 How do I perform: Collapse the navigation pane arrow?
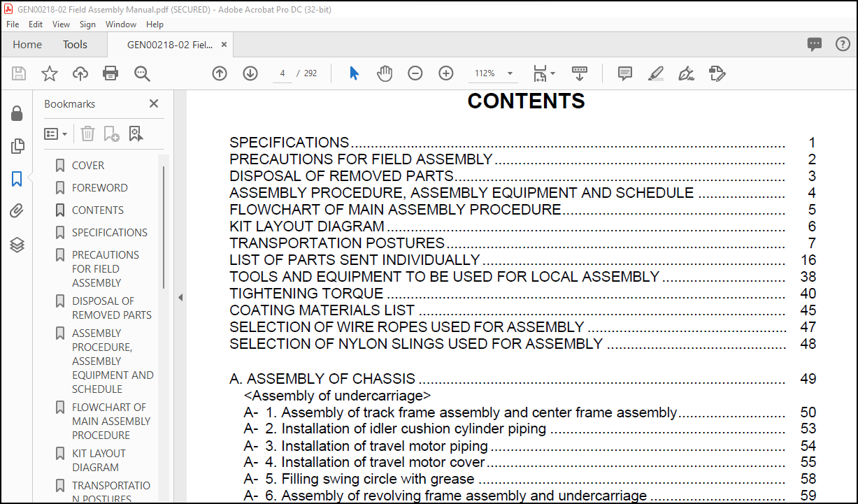coord(180,297)
